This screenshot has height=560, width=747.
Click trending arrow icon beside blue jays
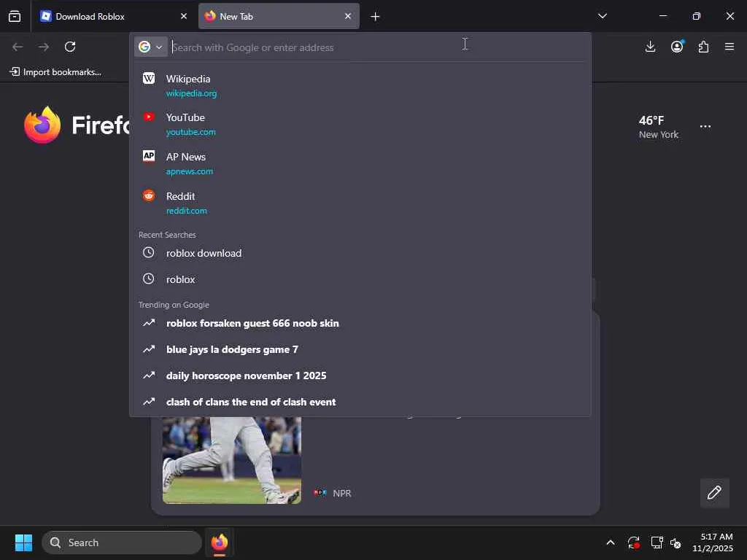tap(149, 349)
